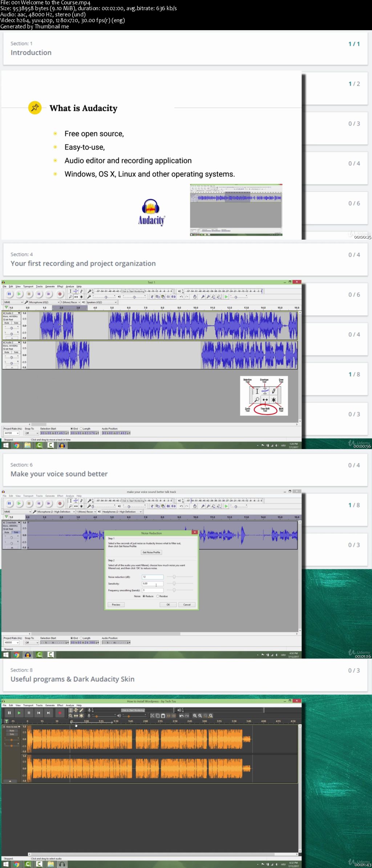Click Noise reduction (dB) value field
372x868 pixels.
[153, 577]
